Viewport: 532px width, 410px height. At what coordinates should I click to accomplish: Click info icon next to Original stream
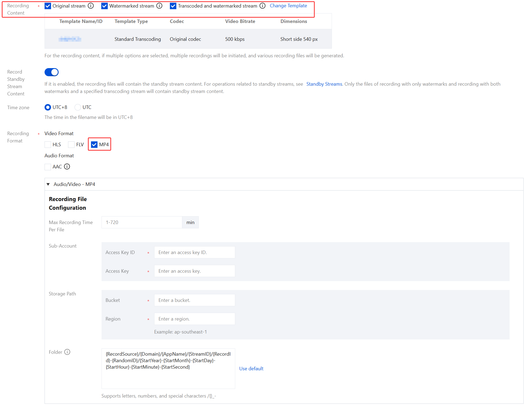pyautogui.click(x=91, y=6)
